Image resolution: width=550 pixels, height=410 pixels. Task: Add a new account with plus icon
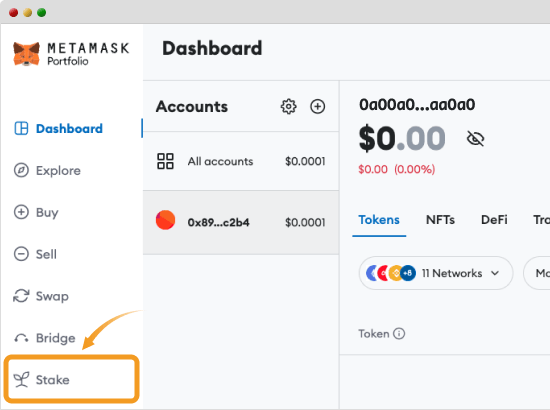coord(317,106)
